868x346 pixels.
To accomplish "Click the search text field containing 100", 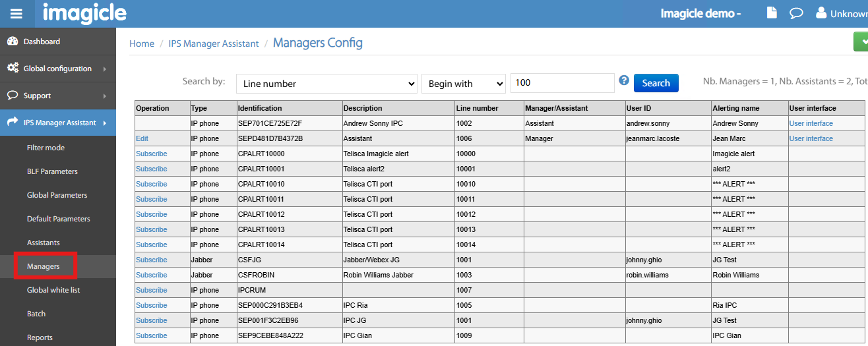I will click(x=562, y=83).
